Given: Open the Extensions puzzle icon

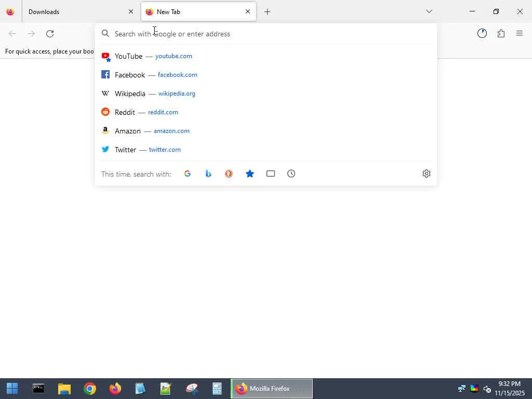Looking at the screenshot, I should tap(501, 33).
